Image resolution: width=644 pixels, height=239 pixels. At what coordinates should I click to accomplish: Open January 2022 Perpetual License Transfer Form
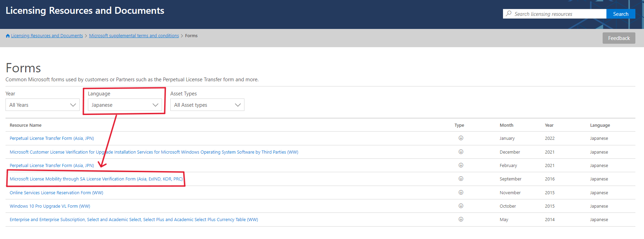(52, 138)
